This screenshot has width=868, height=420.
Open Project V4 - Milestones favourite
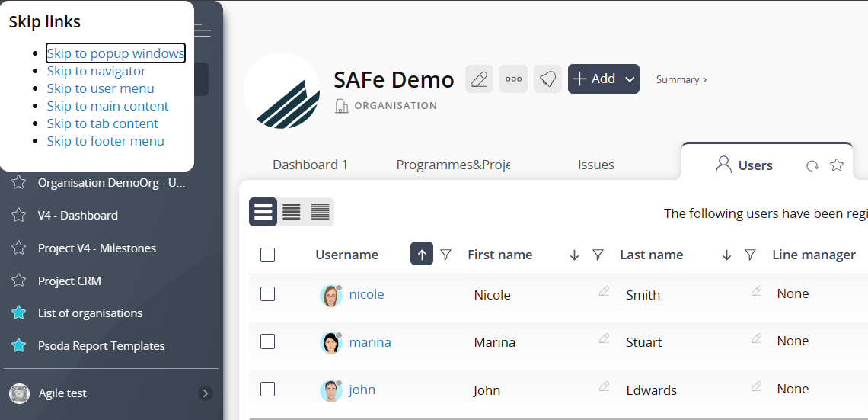[97, 248]
